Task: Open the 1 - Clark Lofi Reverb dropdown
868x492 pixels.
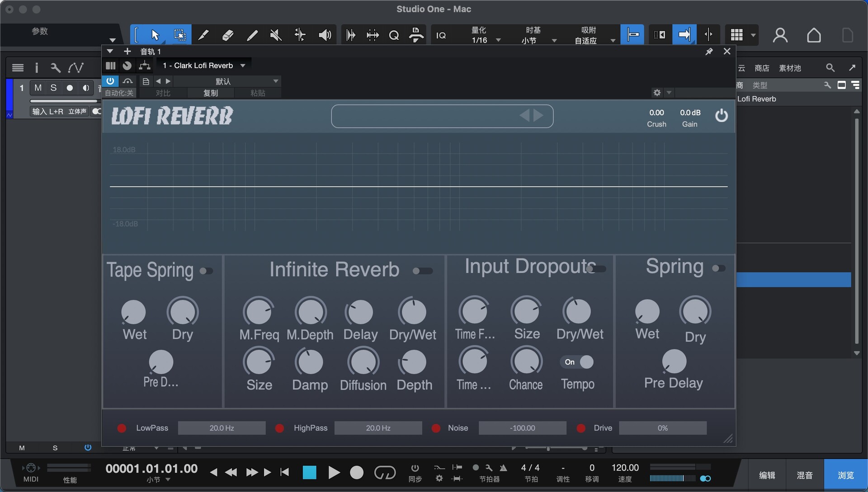Action: [204, 66]
